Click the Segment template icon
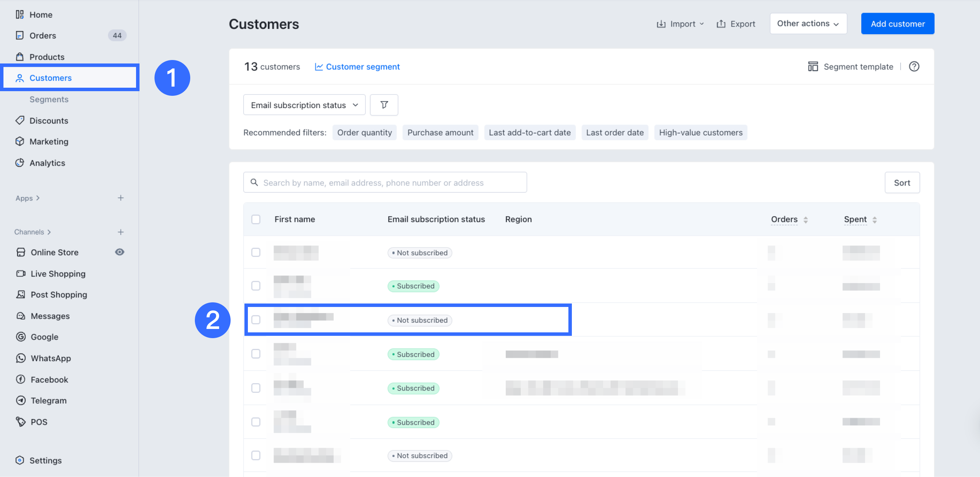This screenshot has height=477, width=980. coord(813,67)
